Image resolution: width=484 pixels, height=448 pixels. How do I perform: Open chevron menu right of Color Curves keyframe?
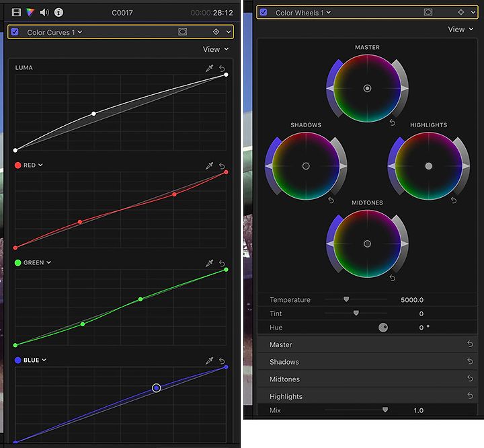pyautogui.click(x=229, y=32)
